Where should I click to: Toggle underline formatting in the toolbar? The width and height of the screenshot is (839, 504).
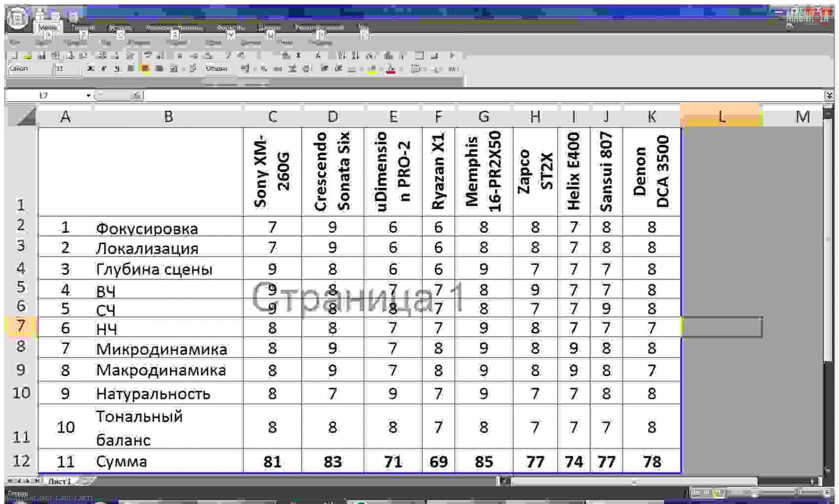click(117, 69)
